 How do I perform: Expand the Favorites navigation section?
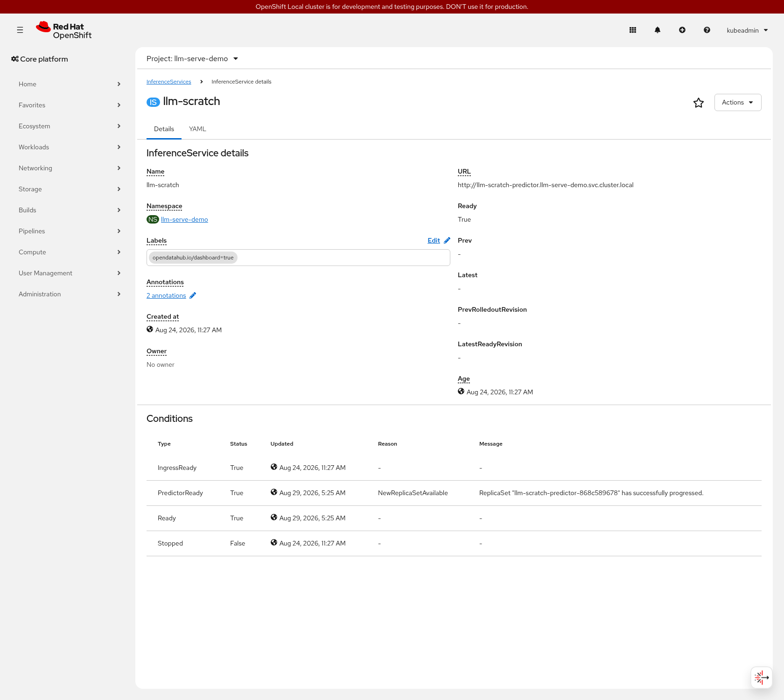pos(70,105)
